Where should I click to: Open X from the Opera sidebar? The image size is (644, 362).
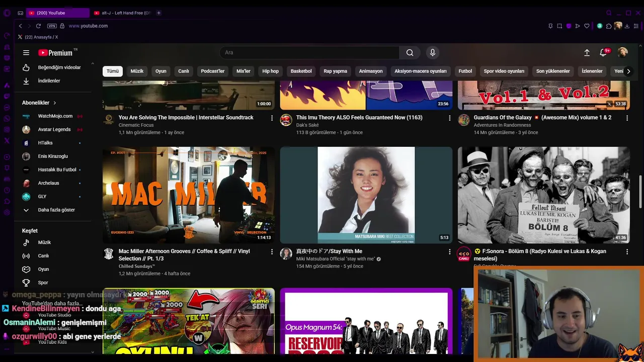7,141
